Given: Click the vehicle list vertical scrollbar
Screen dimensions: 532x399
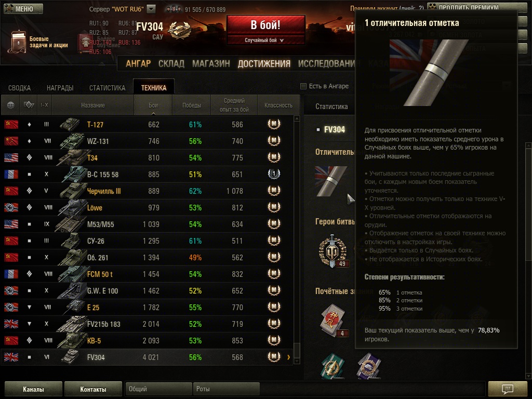Looking at the screenshot, I should click(x=297, y=240).
